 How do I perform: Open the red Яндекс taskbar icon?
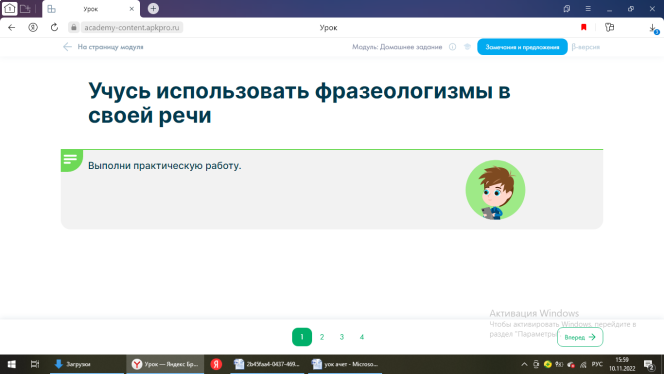click(216, 364)
